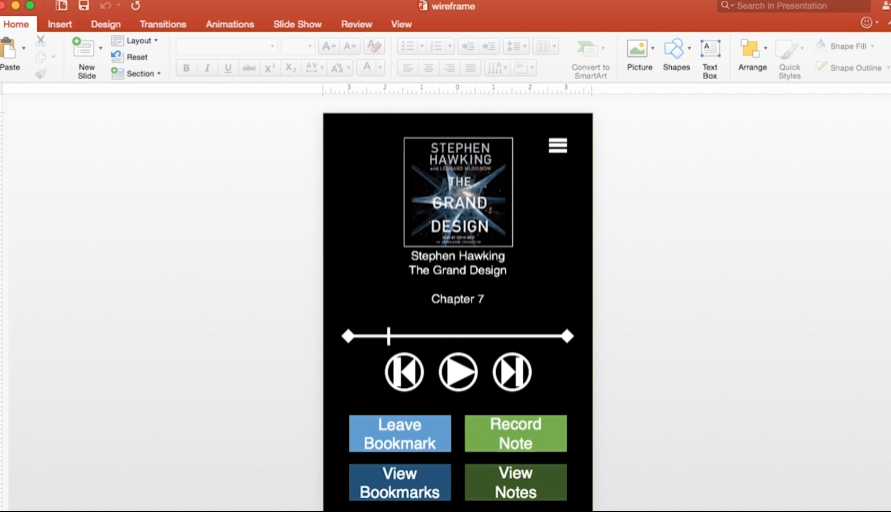Align text left
The image size is (891, 512).
(407, 68)
